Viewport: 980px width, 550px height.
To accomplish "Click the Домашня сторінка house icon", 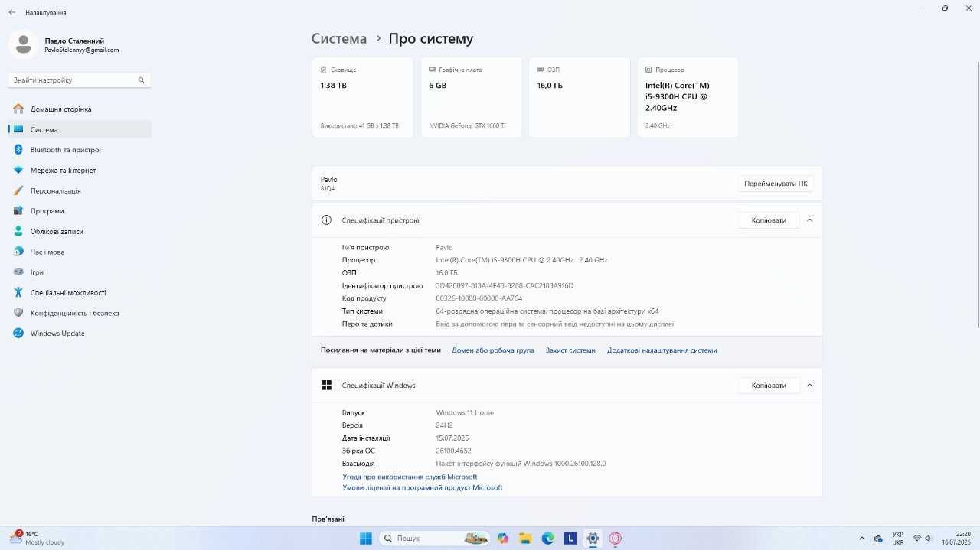I will click(18, 109).
